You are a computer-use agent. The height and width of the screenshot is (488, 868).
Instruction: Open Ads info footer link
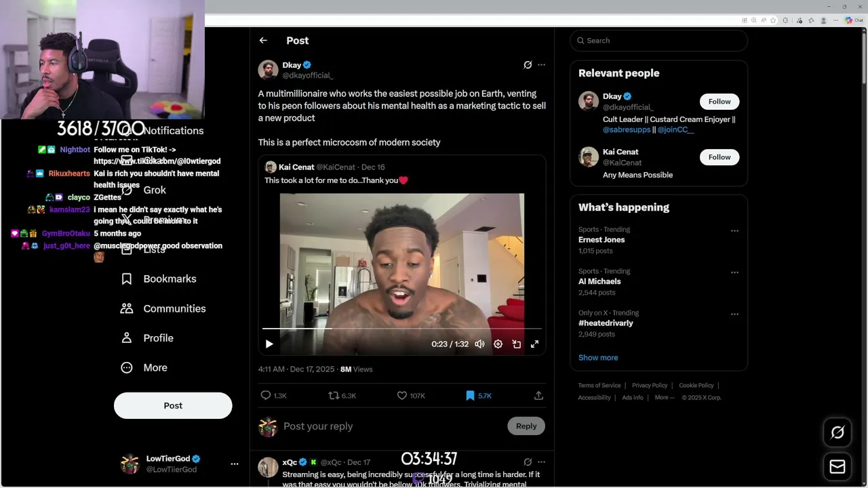pos(633,398)
